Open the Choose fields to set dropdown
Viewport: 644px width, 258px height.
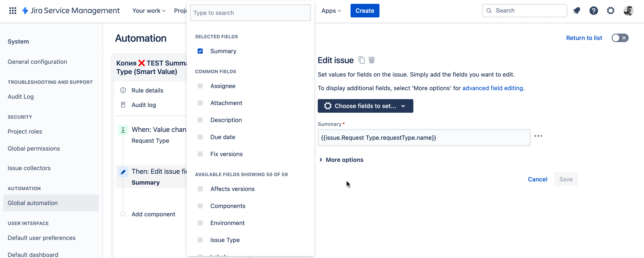click(x=365, y=106)
